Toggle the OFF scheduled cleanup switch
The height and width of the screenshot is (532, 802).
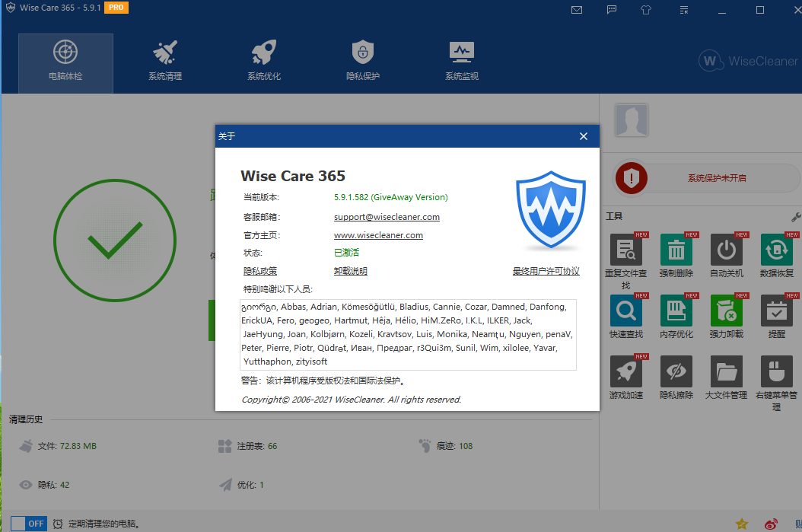click(29, 524)
